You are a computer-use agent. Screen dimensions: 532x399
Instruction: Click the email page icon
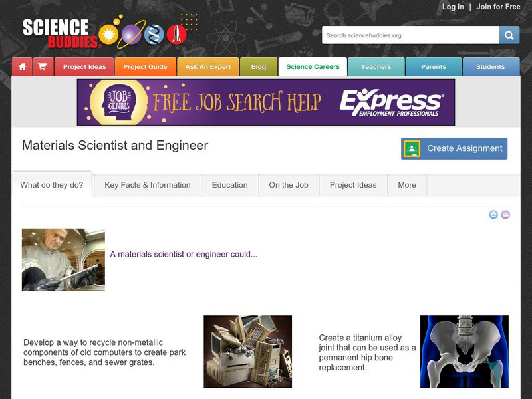tap(505, 215)
